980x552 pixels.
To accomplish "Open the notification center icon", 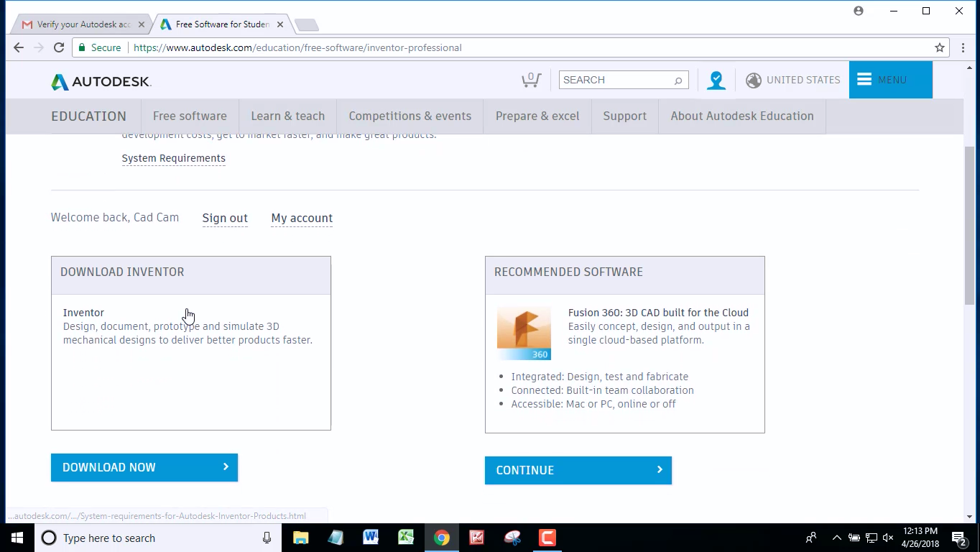I will coord(958,538).
